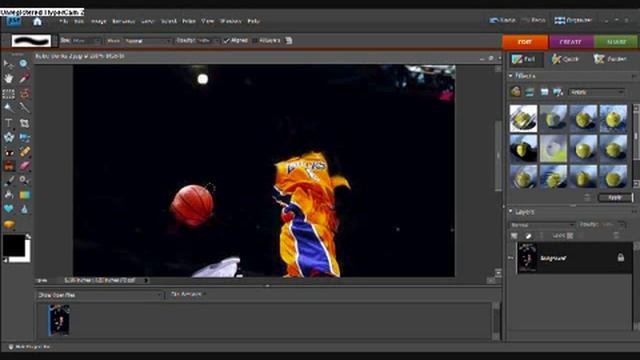Select the heart Custom Shape tool
Screen dimensions: 640x360
pos(9,209)
